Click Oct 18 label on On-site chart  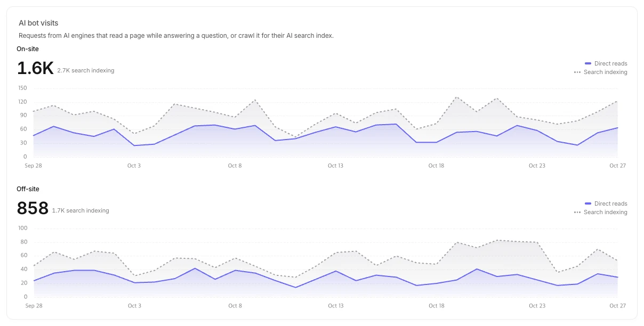[x=436, y=166]
